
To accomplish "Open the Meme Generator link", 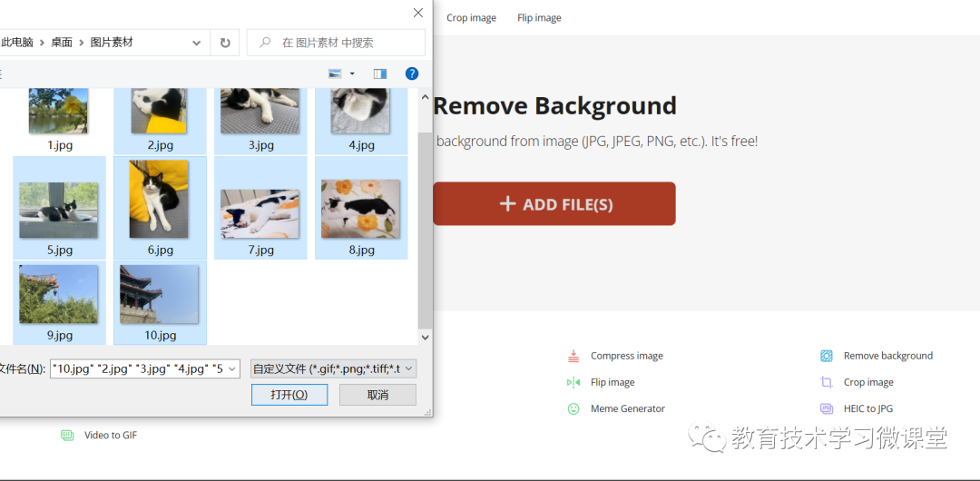I will [628, 408].
